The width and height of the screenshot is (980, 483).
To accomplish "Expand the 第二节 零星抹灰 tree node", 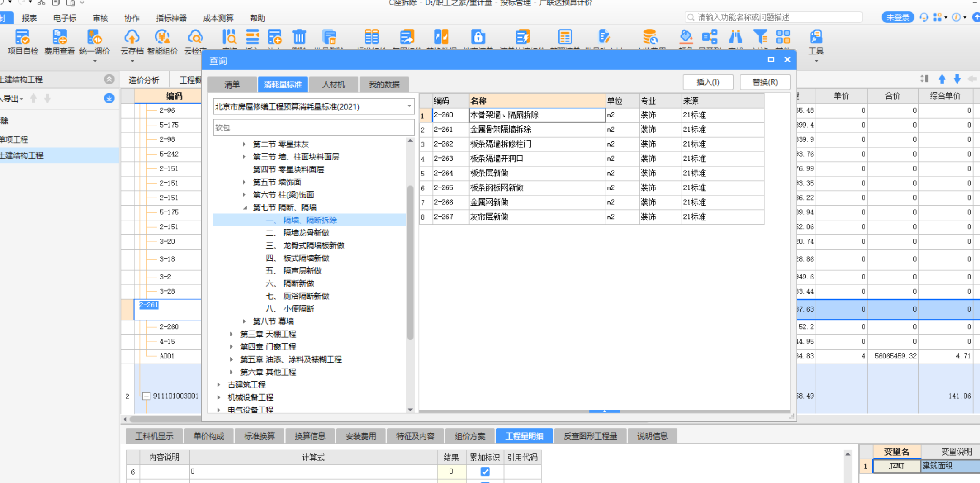I will coord(244,144).
